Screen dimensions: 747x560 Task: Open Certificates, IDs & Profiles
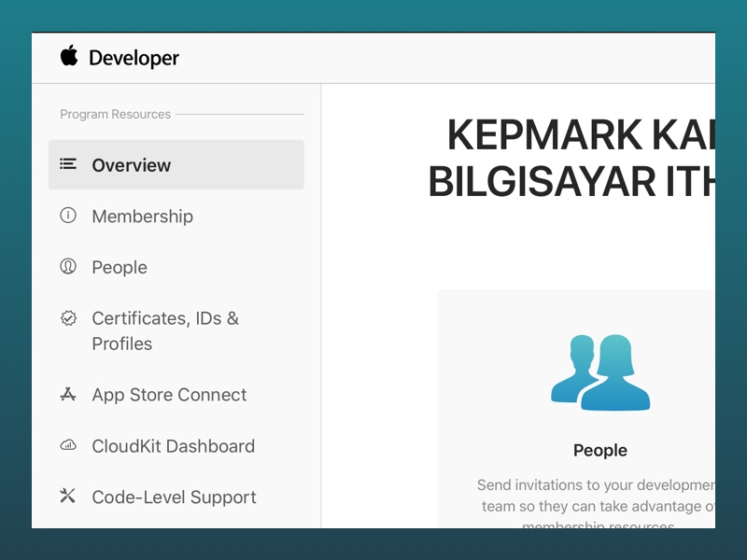pos(164,330)
